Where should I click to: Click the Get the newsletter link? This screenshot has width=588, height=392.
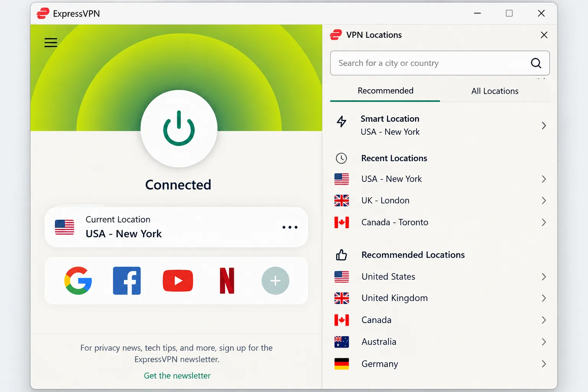(177, 376)
